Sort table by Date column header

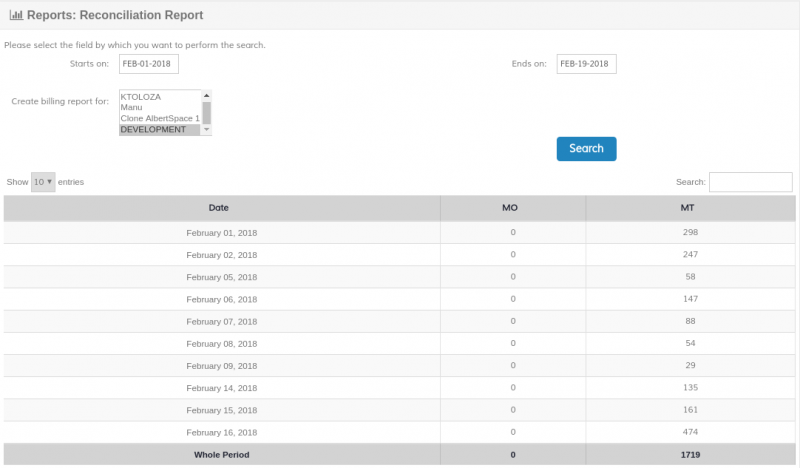pyautogui.click(x=219, y=208)
